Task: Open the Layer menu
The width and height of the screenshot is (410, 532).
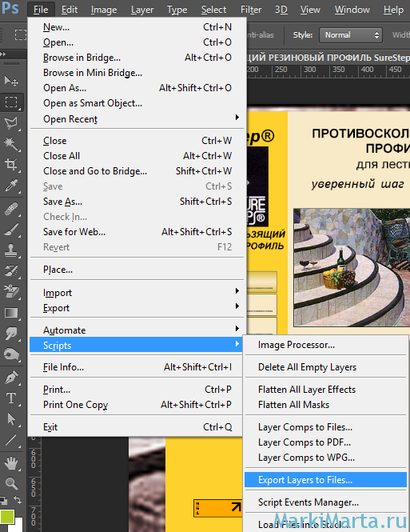Action: (x=142, y=10)
